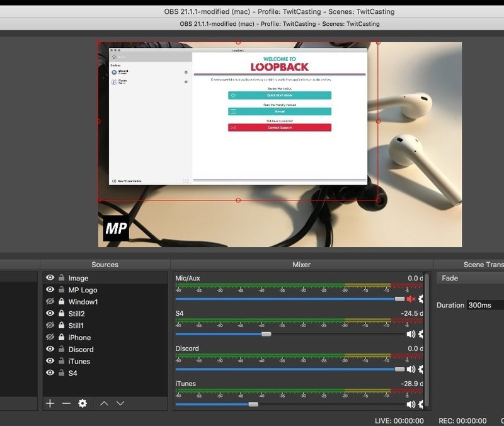Lock the MP Logo source
This screenshot has height=426, width=504.
(x=61, y=289)
